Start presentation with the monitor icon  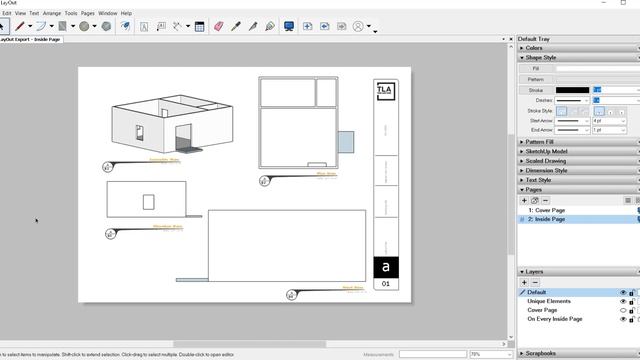click(289, 27)
